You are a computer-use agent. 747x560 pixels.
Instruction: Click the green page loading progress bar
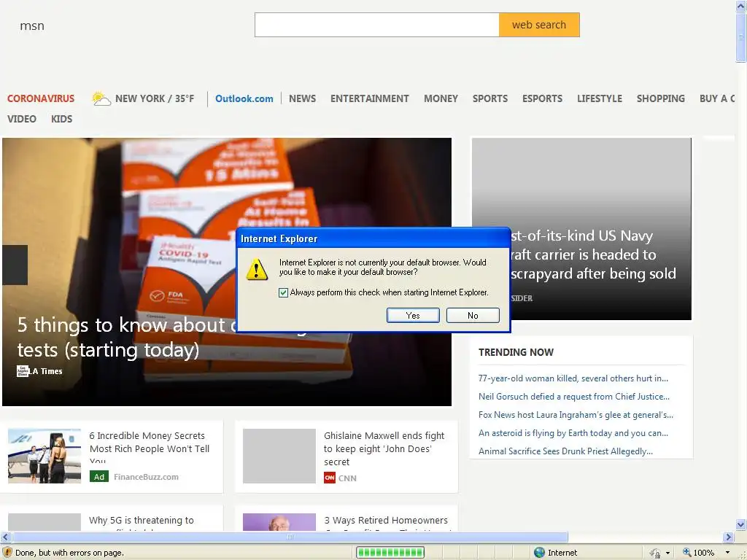click(391, 553)
